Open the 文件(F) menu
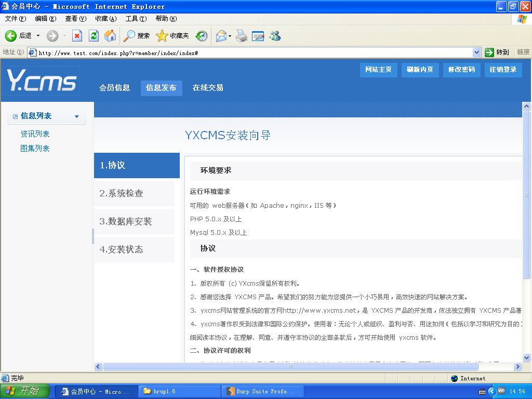 pyautogui.click(x=16, y=19)
